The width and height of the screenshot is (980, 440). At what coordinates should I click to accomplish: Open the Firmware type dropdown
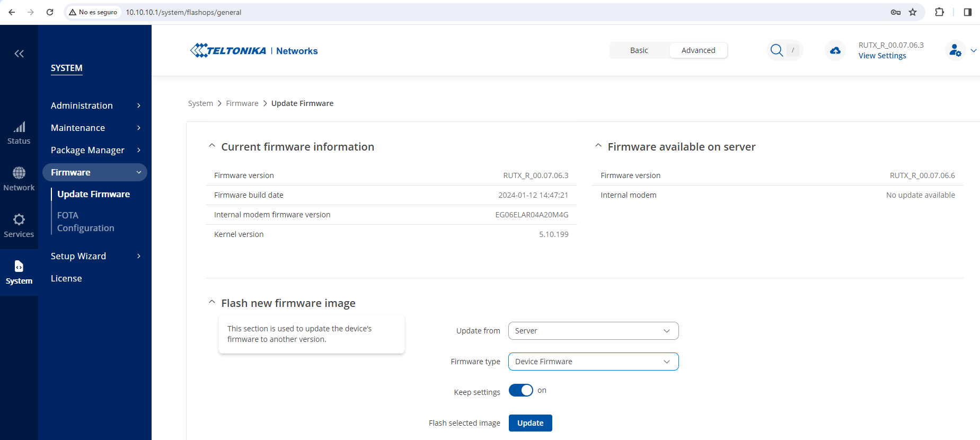pyautogui.click(x=593, y=362)
